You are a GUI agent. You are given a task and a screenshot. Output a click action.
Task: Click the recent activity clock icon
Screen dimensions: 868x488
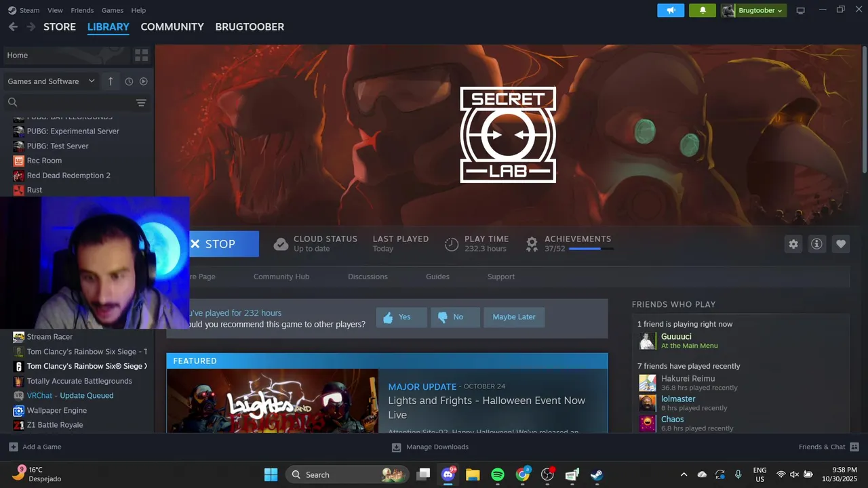[129, 81]
